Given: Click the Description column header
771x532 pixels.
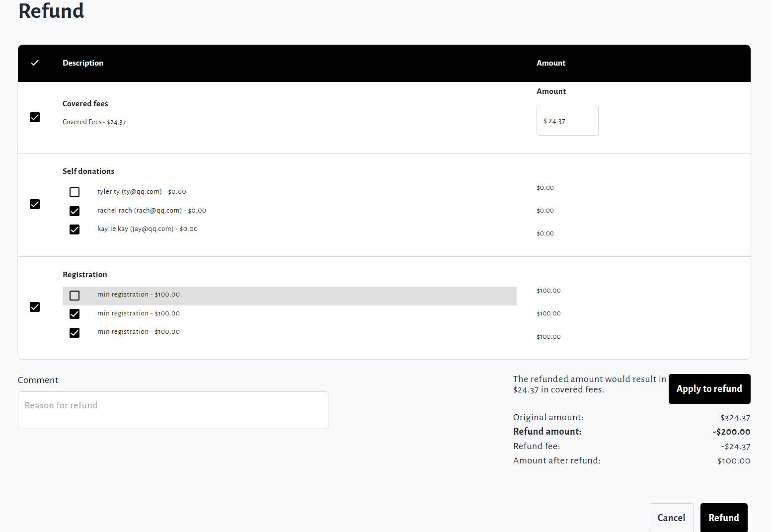Looking at the screenshot, I should (x=83, y=63).
